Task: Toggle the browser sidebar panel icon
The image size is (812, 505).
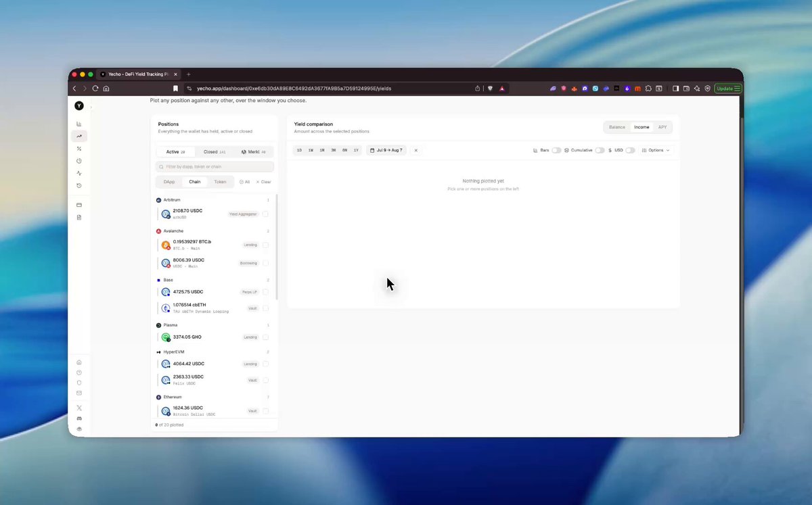Action: click(675, 89)
